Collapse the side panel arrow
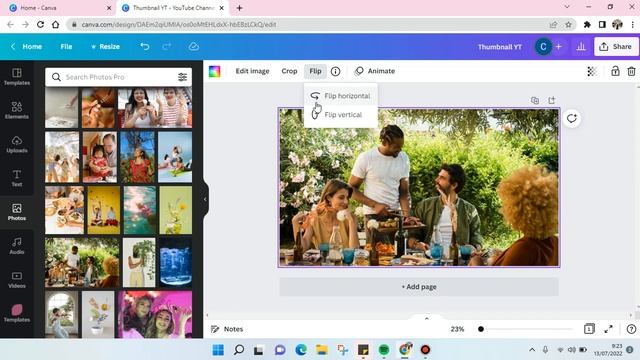 click(x=205, y=200)
